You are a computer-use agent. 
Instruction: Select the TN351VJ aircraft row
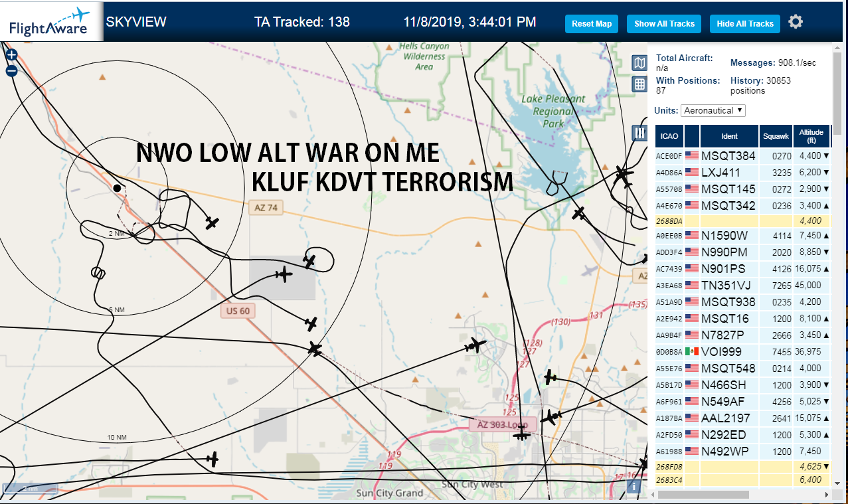pos(742,285)
